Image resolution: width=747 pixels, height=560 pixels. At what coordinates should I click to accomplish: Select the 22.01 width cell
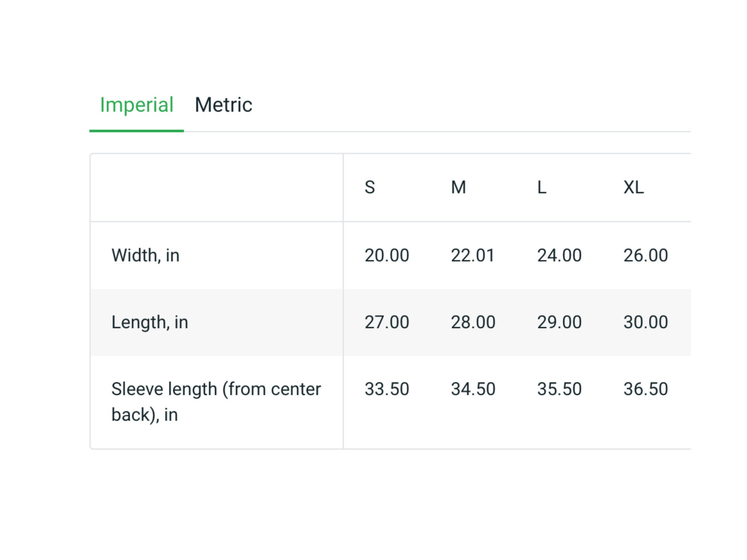coord(472,255)
